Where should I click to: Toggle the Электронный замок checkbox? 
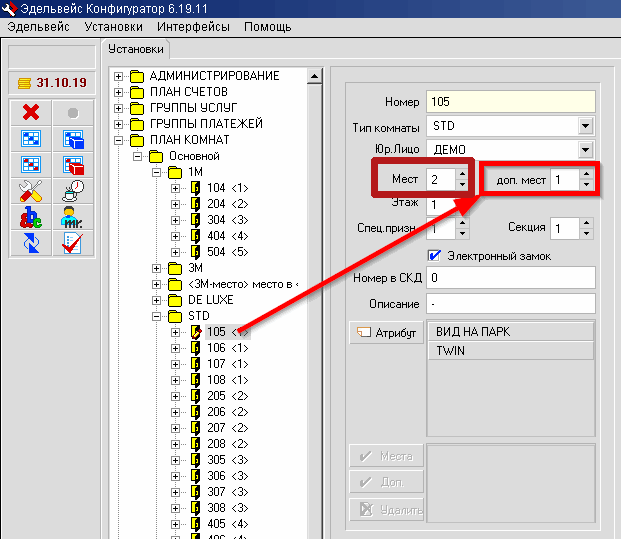pyautogui.click(x=434, y=255)
